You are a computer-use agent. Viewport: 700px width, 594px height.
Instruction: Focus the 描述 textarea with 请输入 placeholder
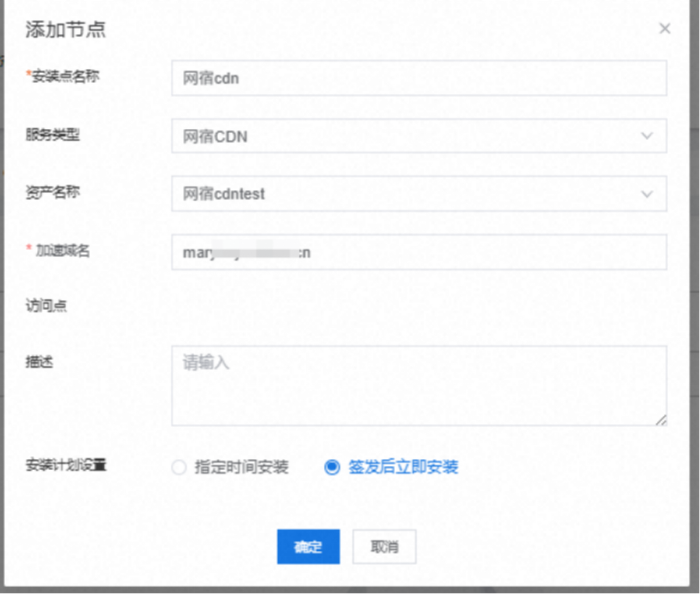point(419,386)
